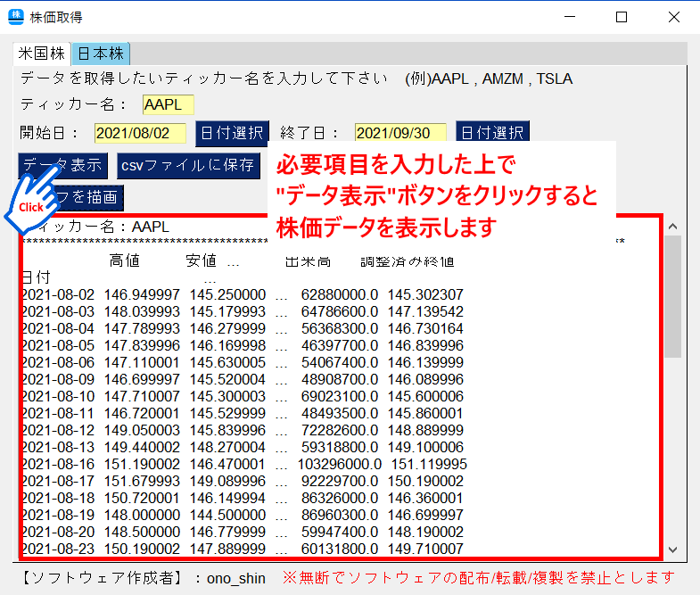The width and height of the screenshot is (700, 595).
Task: Select the 2021-08-03 row date
Action: point(59,312)
